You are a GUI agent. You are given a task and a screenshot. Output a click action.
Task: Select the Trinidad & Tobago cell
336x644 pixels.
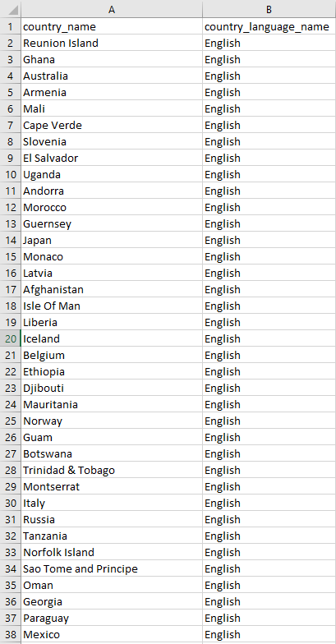tap(112, 470)
